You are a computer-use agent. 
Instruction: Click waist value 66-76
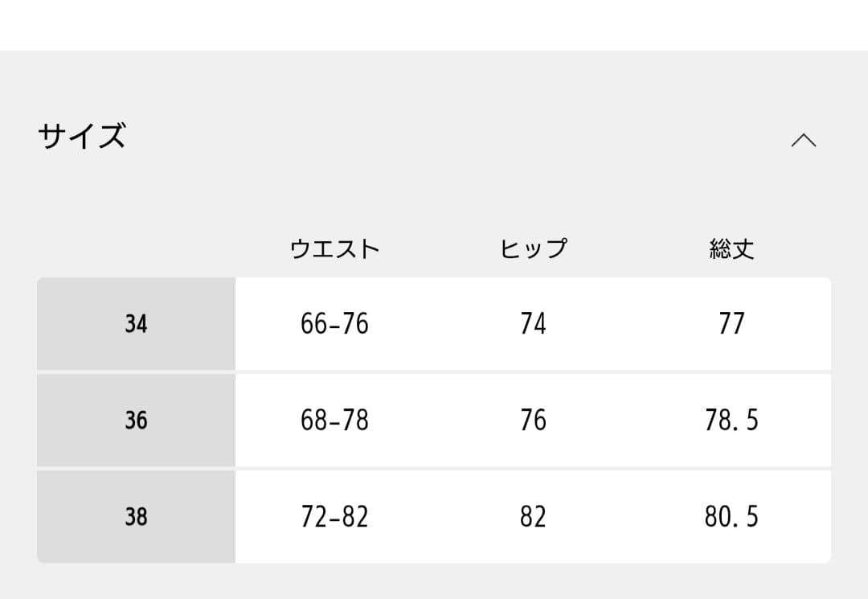point(334,324)
